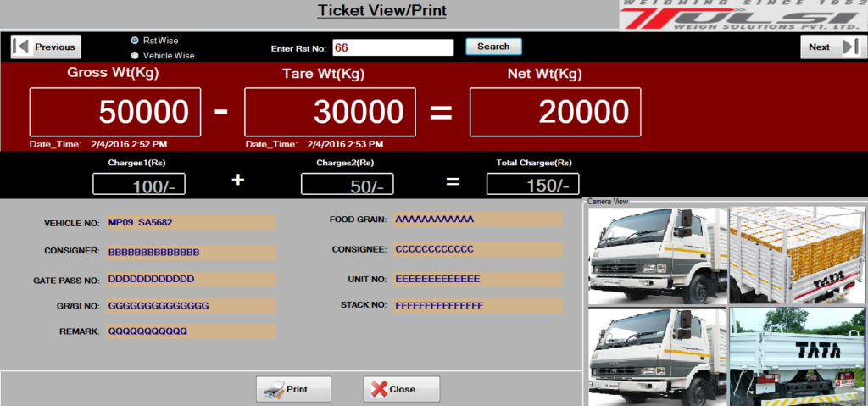Click the Net Wt value box

pos(555,112)
